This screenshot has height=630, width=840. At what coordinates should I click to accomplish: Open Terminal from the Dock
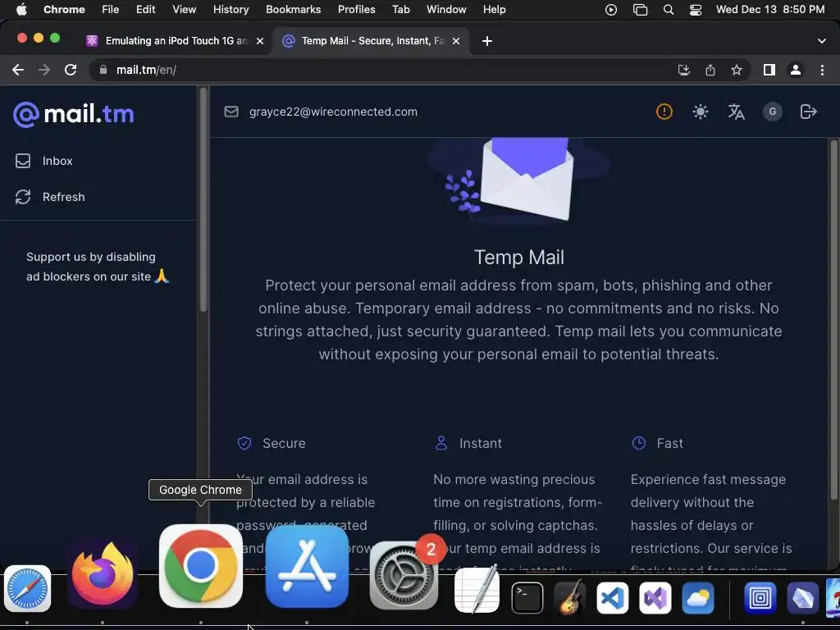[x=527, y=597]
